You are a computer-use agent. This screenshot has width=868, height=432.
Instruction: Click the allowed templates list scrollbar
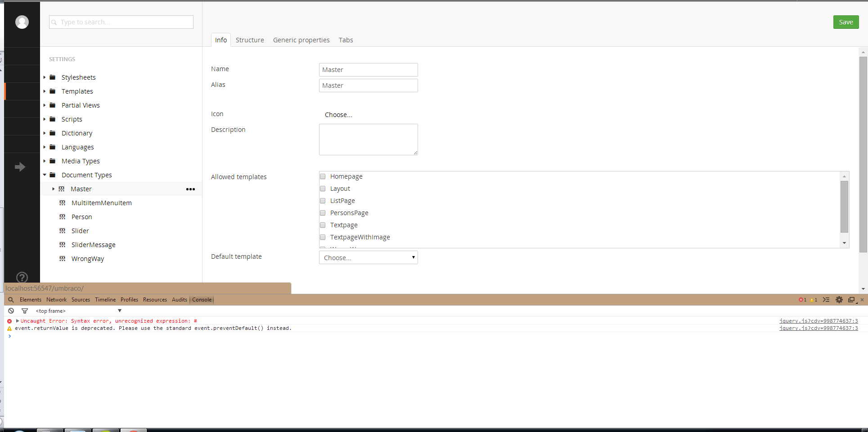[x=845, y=207]
